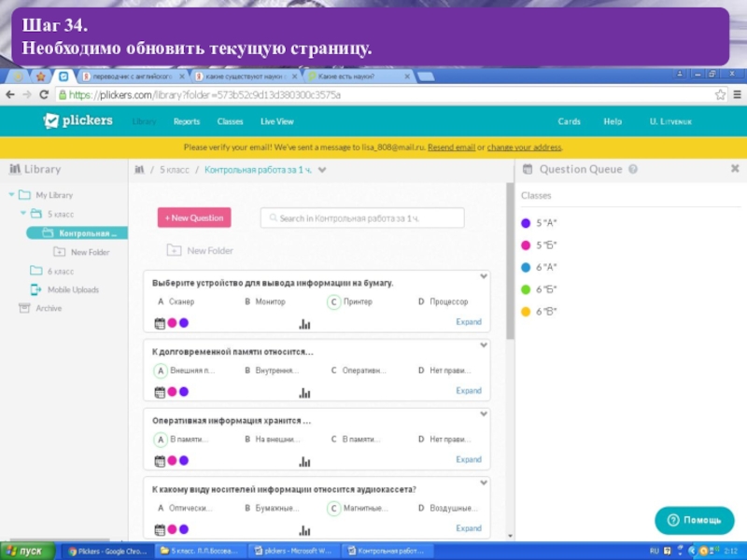The height and width of the screenshot is (560, 747).
Task: Open the Chrome menu icon
Action: click(737, 95)
